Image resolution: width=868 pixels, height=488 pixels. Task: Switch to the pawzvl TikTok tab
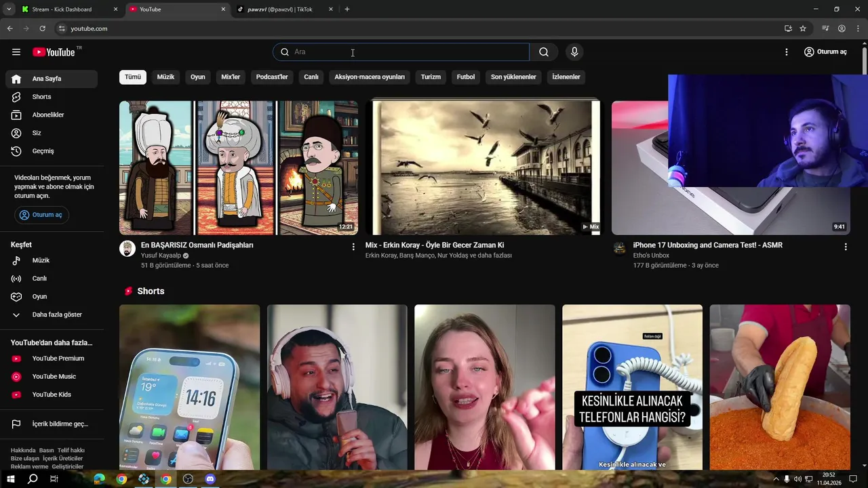(x=283, y=9)
